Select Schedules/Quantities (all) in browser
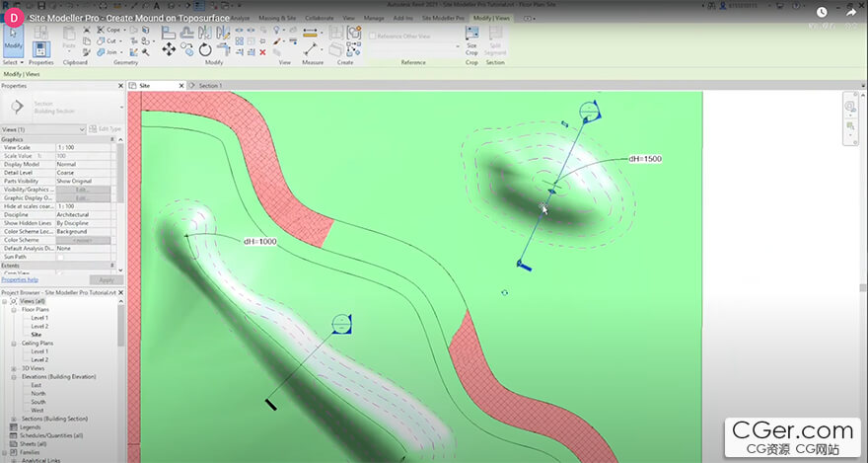Viewport: 868px width, 463px height. pos(51,436)
